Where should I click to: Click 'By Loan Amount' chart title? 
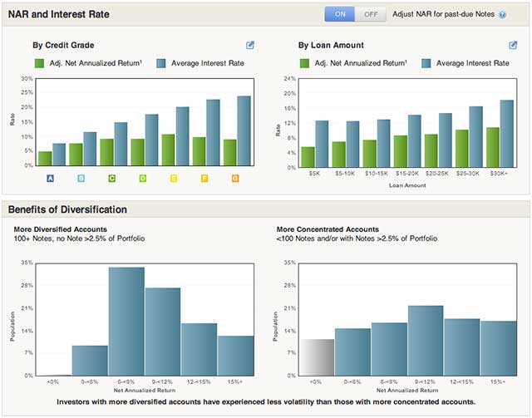[331, 45]
